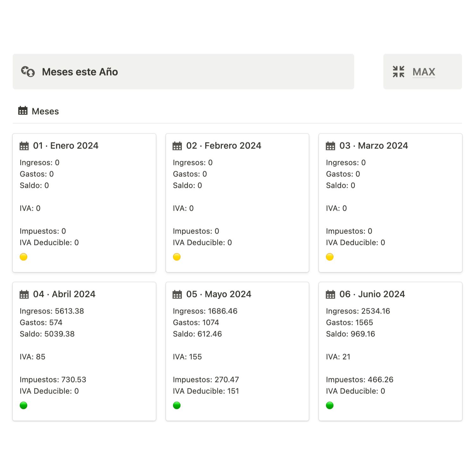The image size is (476, 476).
Task: Click green status dot on Abril card
Action: [23, 405]
